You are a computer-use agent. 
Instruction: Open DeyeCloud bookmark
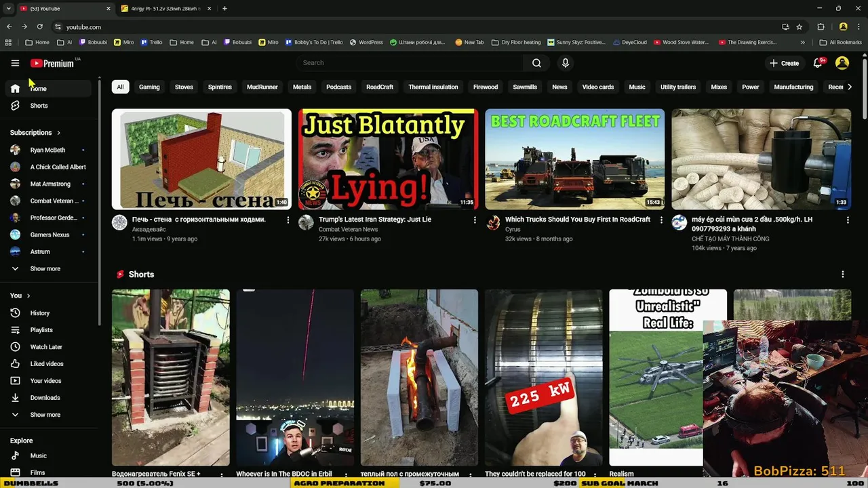pyautogui.click(x=630, y=42)
